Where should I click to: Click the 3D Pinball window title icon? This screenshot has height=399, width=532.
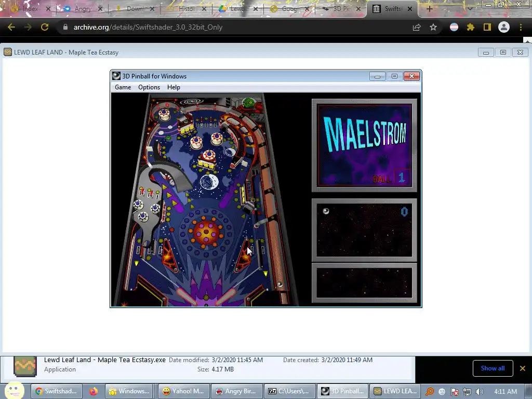[x=116, y=76]
